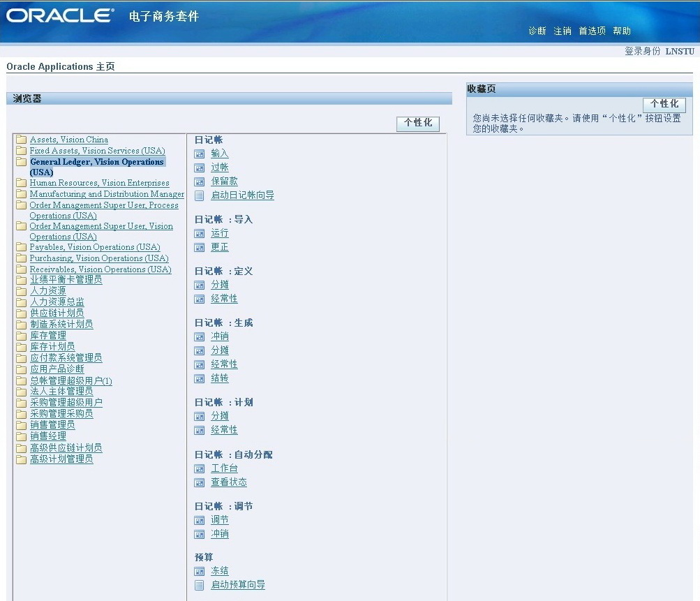Open the 分摊 link under 日记帐：生成
This screenshot has width=700, height=601.
point(220,350)
